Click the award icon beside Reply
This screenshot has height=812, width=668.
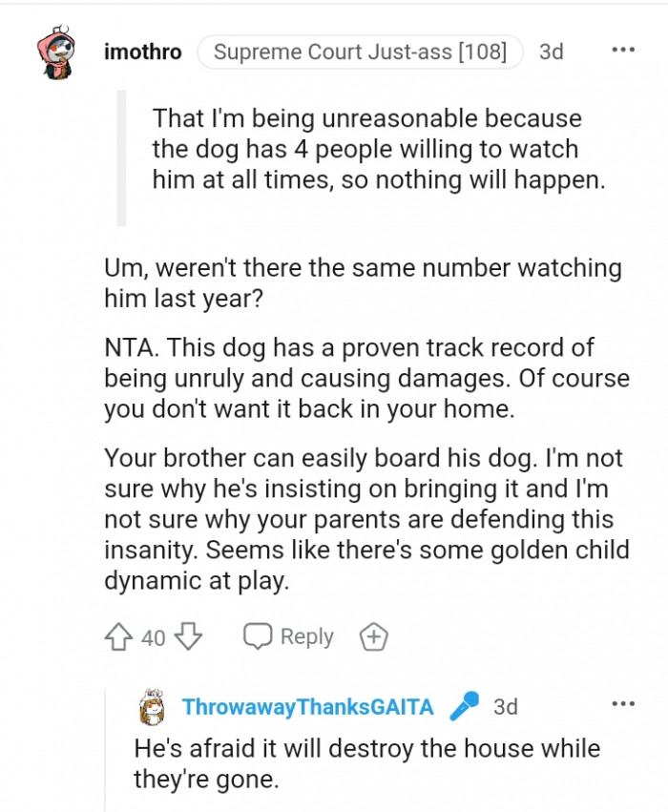point(372,636)
